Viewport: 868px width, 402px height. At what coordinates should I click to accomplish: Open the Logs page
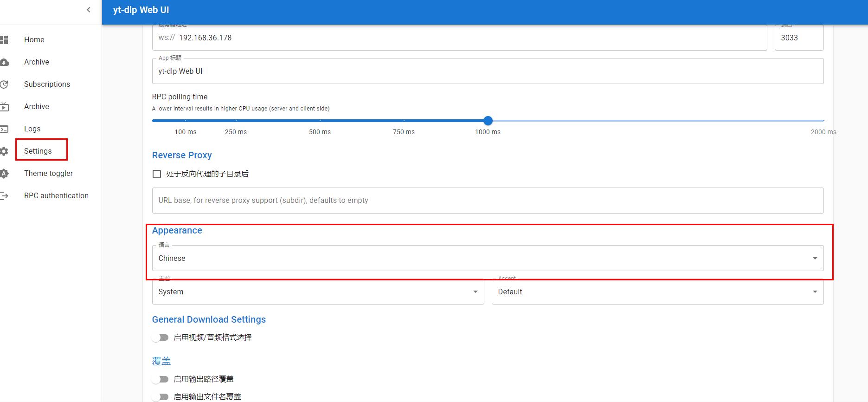pos(32,129)
